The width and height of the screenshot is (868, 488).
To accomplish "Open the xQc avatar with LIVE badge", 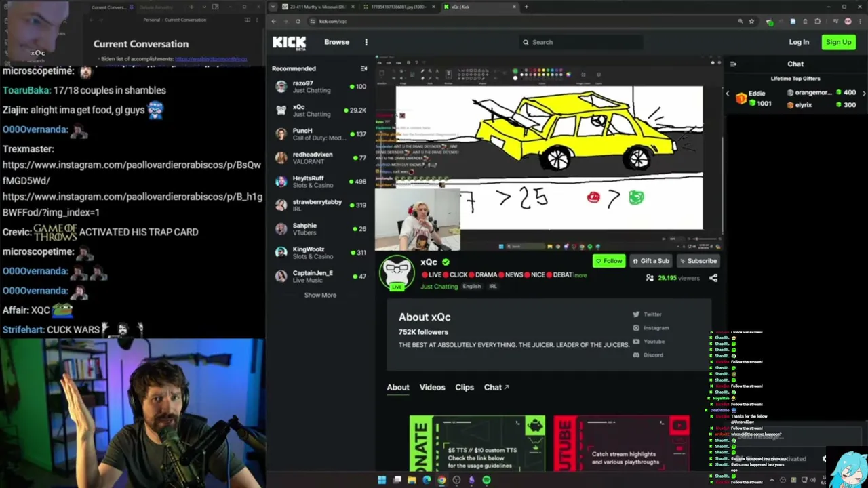I will tap(397, 274).
